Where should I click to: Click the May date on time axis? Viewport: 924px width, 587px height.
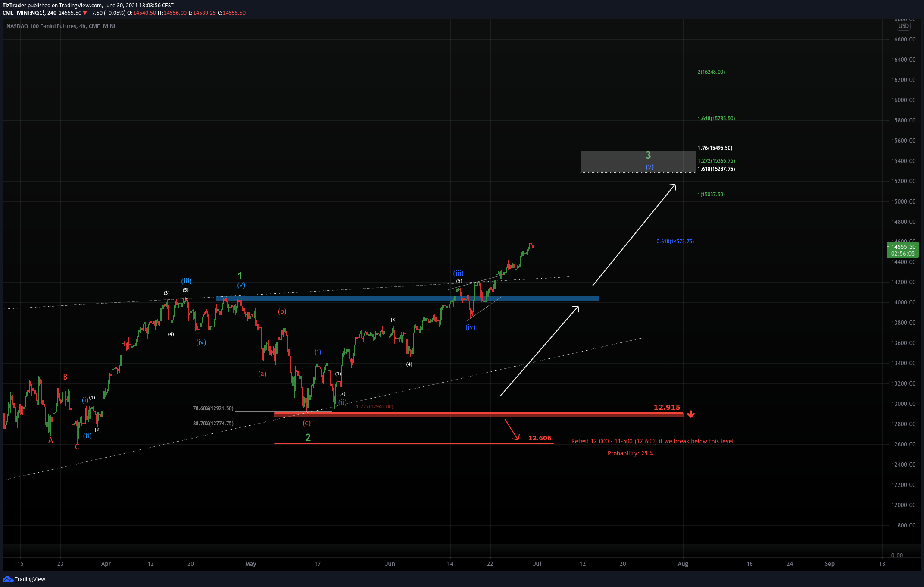click(x=250, y=564)
